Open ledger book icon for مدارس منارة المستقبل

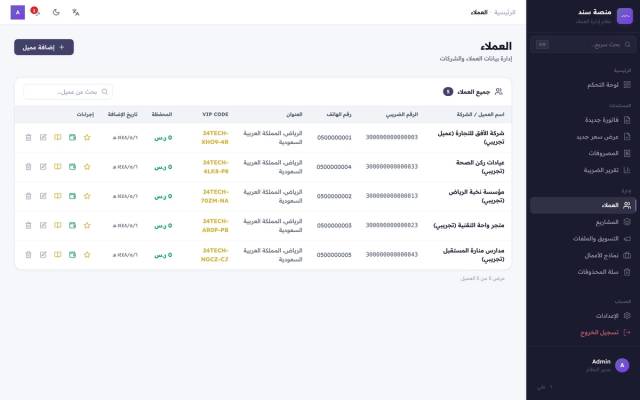tap(58, 255)
